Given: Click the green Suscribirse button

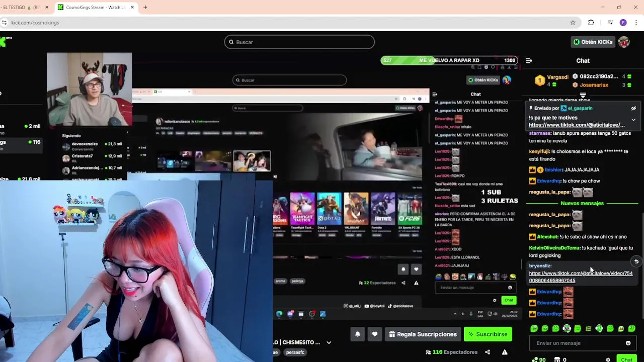Looking at the screenshot, I should click(488, 334).
